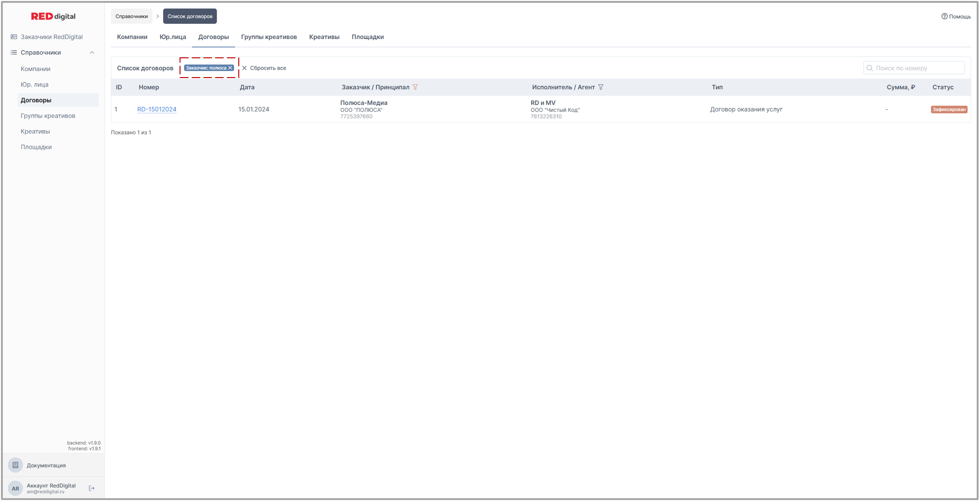Click the Сумма, ₽ column header
980x501 pixels.
coord(901,87)
